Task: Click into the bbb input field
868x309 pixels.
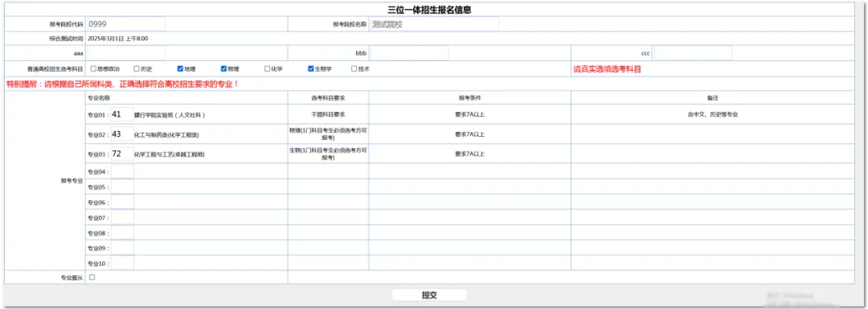Action: [x=409, y=53]
